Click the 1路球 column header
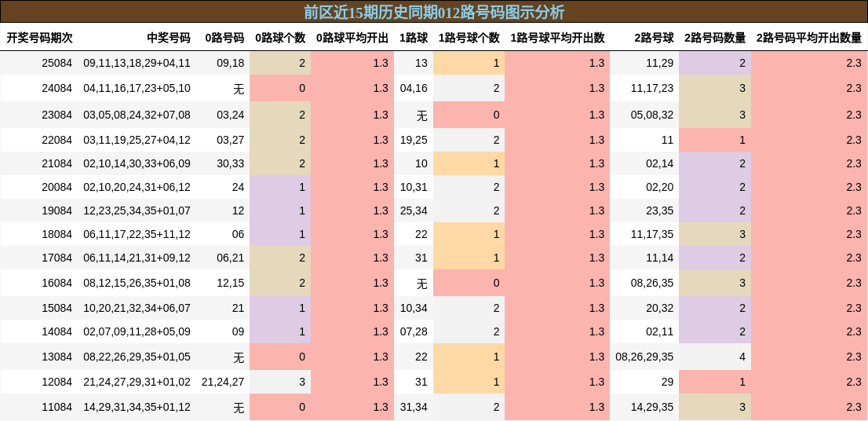Image resolution: width=868 pixels, height=421 pixels. pyautogui.click(x=414, y=38)
